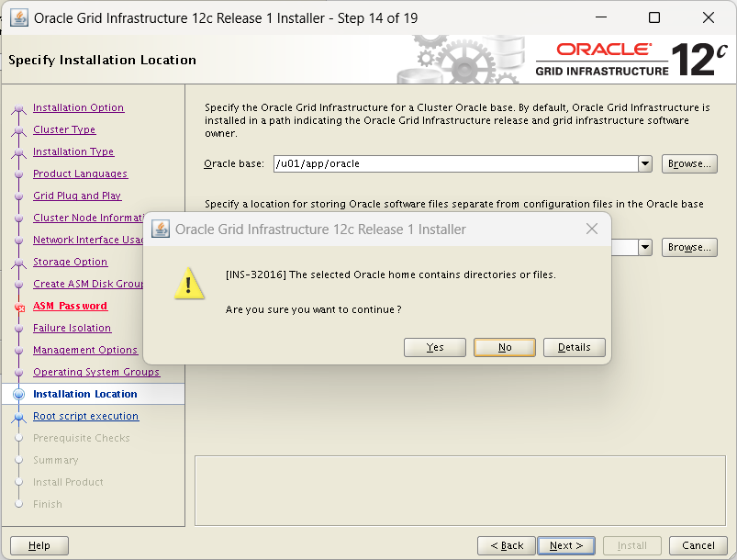The height and width of the screenshot is (560, 737).
Task: Click the installer Java icon in the main title bar
Action: tap(18, 18)
